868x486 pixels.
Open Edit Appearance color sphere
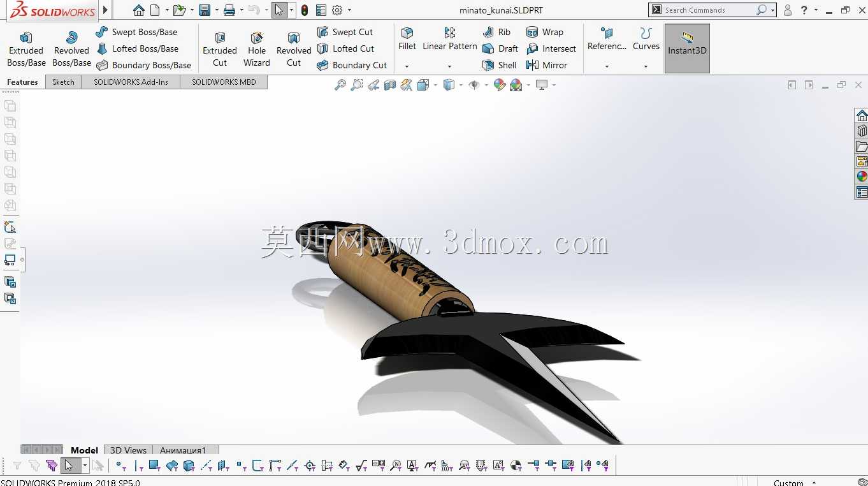tap(500, 85)
